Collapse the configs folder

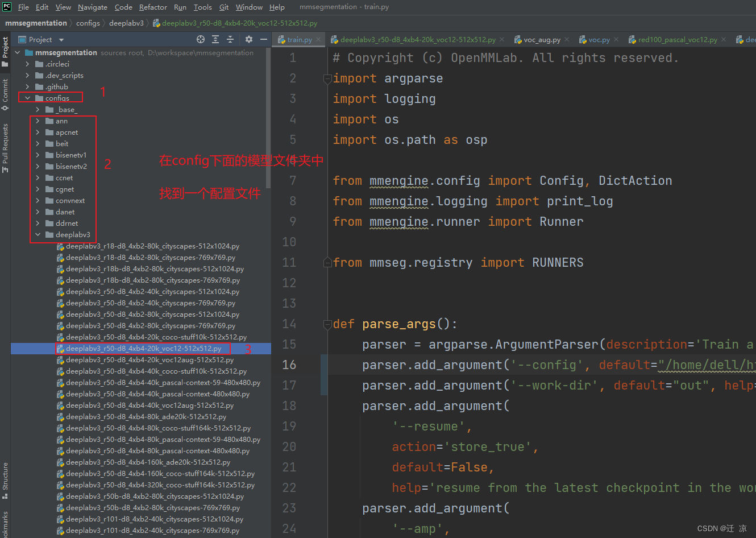pyautogui.click(x=27, y=98)
